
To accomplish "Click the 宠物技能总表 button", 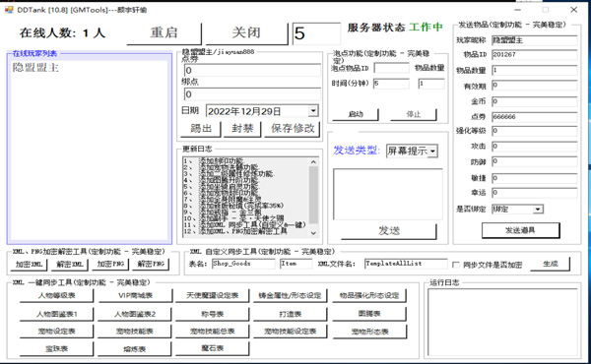I will point(212,332).
